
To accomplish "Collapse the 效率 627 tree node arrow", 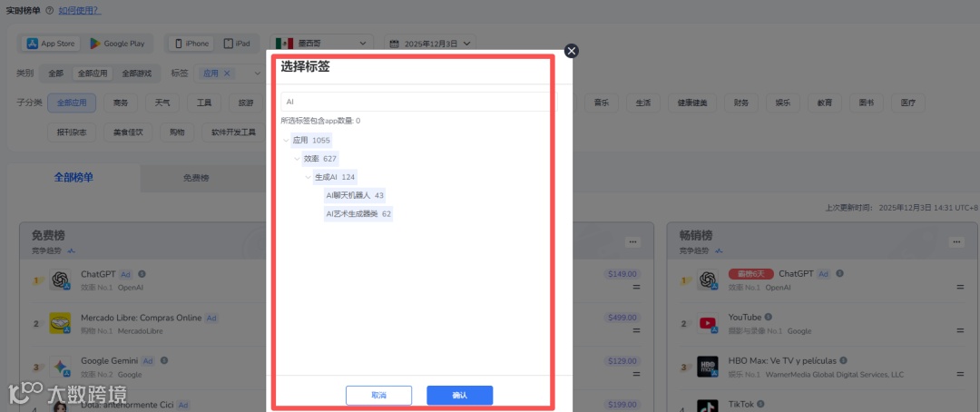I will 297,159.
